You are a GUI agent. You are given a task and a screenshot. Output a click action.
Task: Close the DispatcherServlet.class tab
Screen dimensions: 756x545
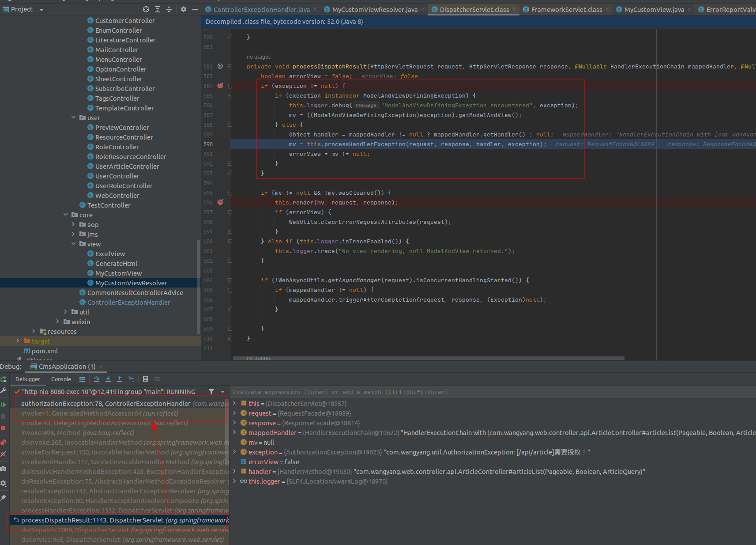tap(514, 9)
